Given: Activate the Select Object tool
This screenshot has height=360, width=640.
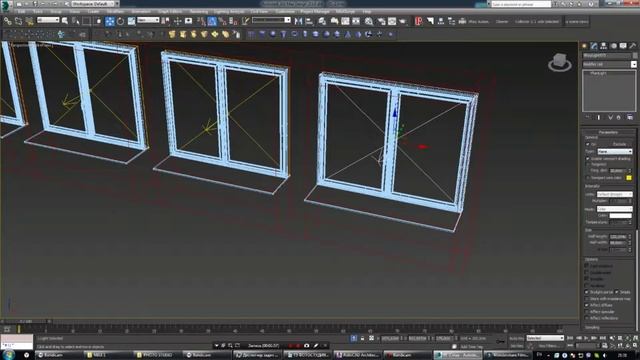Looking at the screenshot, I should (x=65, y=21).
